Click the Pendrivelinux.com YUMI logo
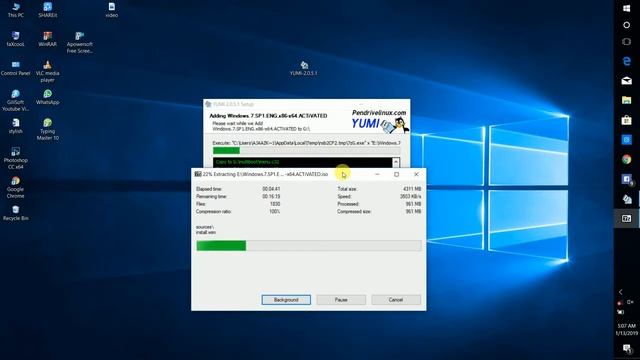Viewport: 640px width, 360px height. coord(379,121)
